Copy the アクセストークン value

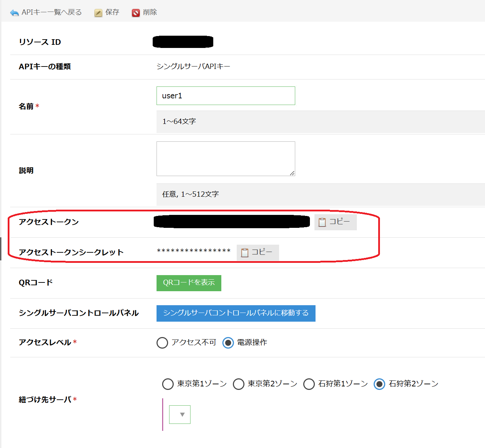(335, 222)
